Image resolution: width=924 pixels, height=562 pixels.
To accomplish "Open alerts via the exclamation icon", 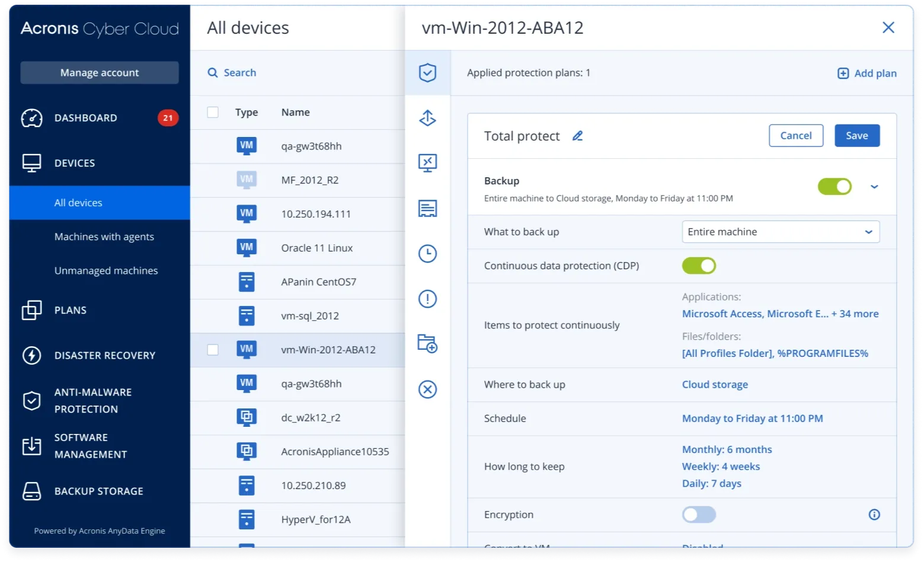I will (x=427, y=299).
